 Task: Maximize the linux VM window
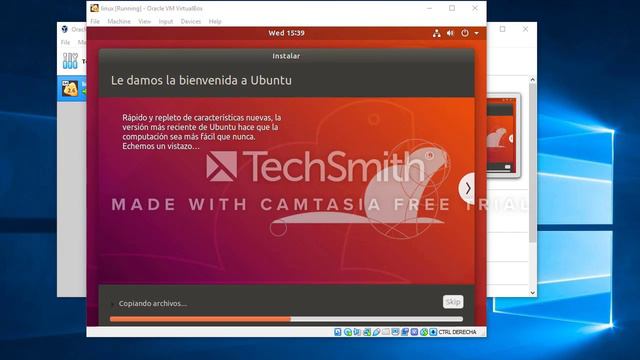452,8
